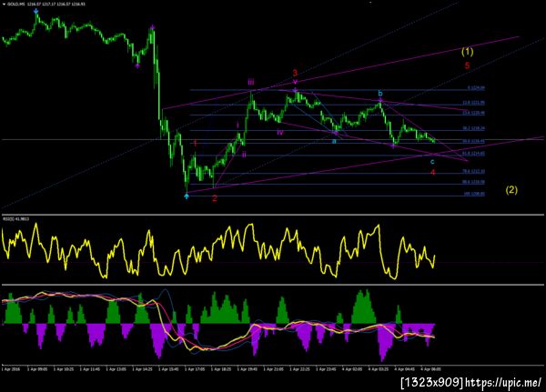Select the cyan up-arrow marker at the chart low
The height and width of the screenshot is (392, 546).
(x=187, y=196)
